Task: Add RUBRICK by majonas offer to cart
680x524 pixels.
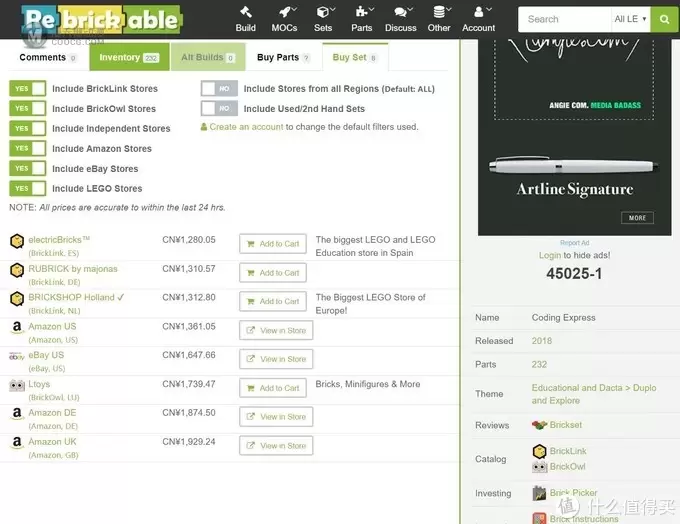Action: [273, 273]
